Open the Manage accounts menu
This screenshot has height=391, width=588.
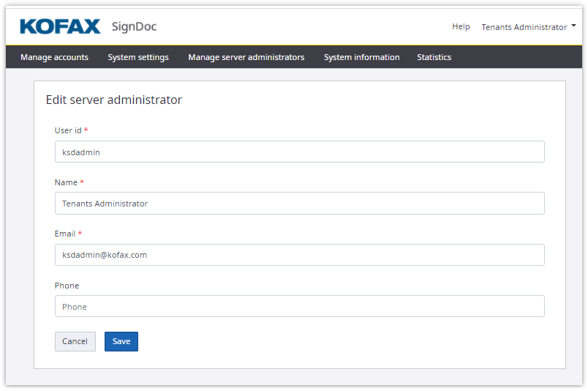point(54,57)
